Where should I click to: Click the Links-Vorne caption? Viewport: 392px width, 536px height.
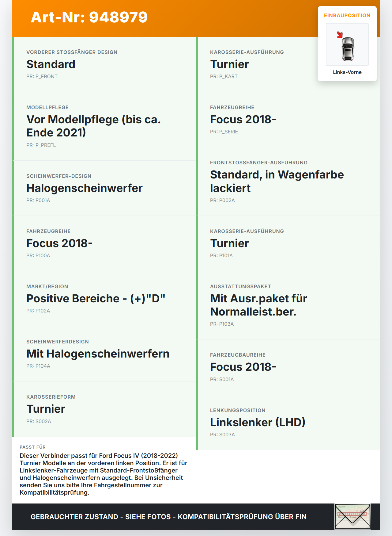point(347,72)
